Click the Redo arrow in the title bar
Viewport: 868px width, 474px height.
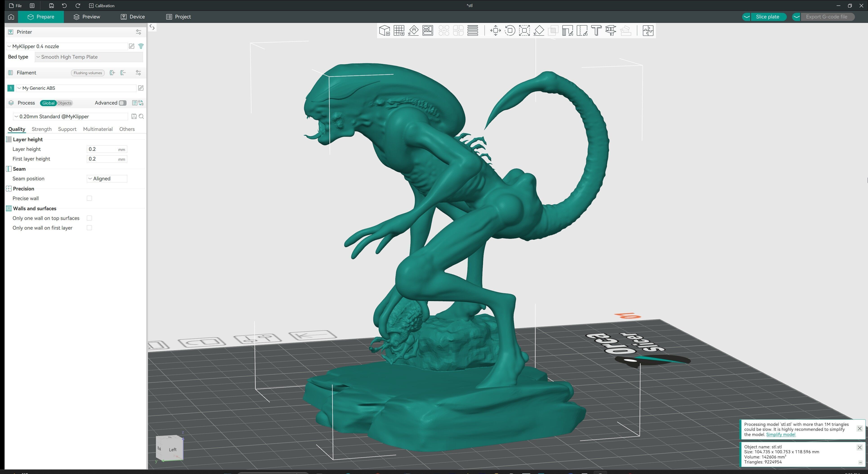click(78, 6)
